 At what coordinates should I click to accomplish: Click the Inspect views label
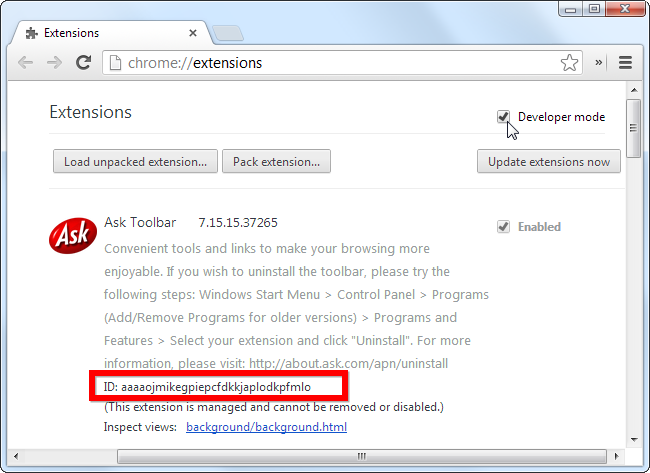(x=140, y=427)
